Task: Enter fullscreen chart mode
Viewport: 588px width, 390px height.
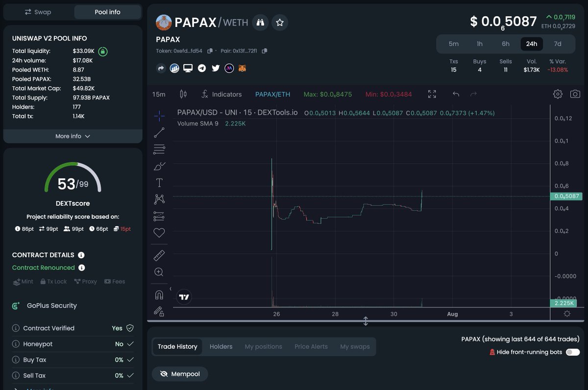Action: pyautogui.click(x=432, y=94)
